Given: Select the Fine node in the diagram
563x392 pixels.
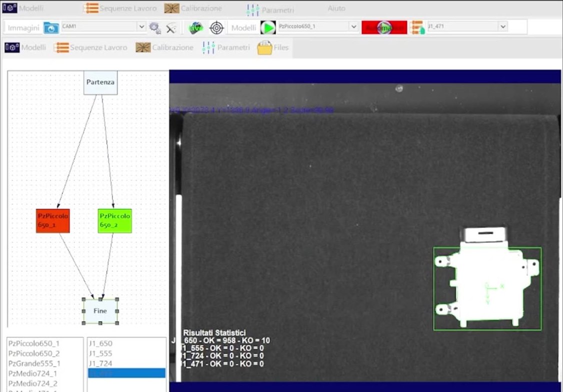Looking at the screenshot, I should click(100, 311).
